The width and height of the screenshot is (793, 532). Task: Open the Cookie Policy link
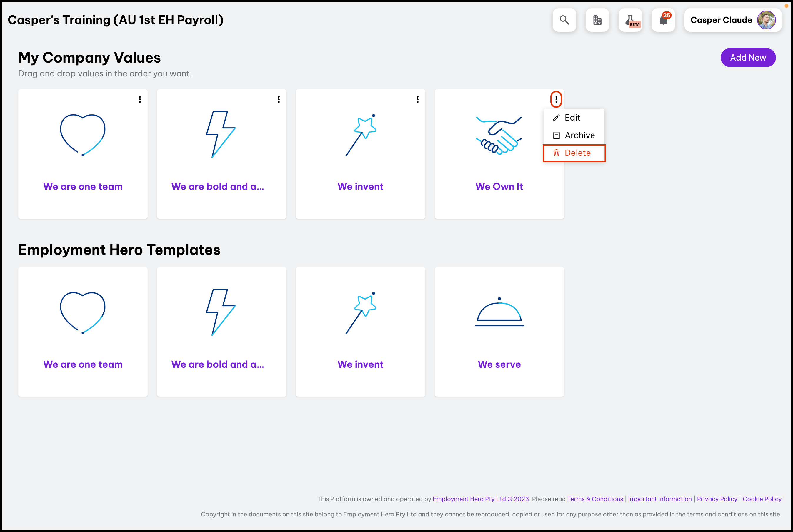click(x=762, y=499)
